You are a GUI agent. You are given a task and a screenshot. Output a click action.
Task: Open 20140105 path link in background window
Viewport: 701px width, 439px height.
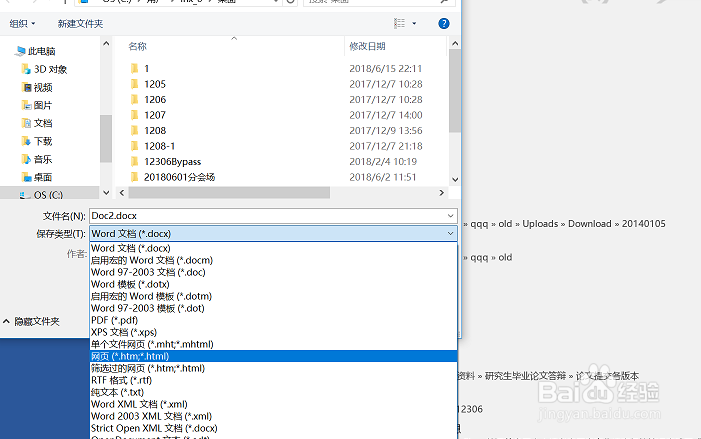click(x=643, y=224)
